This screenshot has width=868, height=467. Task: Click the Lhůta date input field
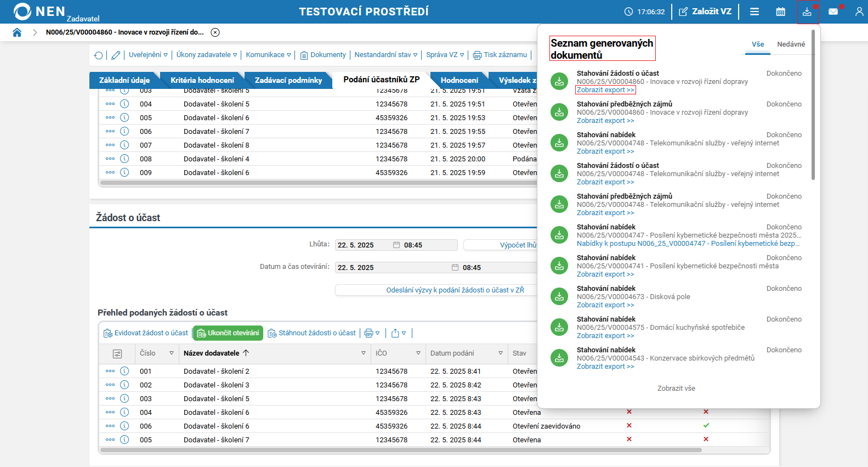pos(363,245)
